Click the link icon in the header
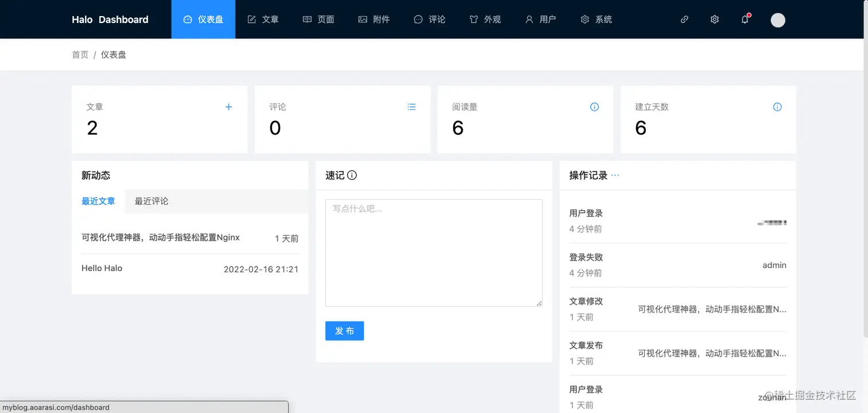868x413 pixels. tap(684, 20)
